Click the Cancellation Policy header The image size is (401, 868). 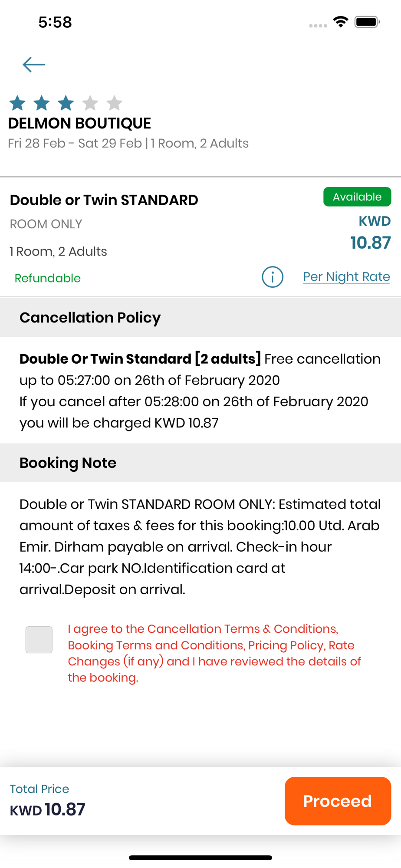(90, 318)
